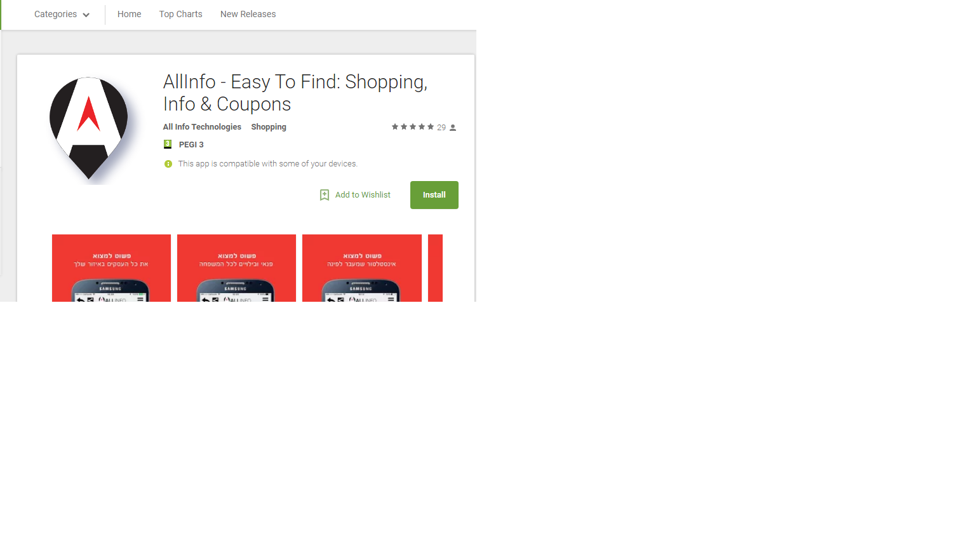Click the partially visible fourth screenshot
Screen dimensions: 980x533
click(x=435, y=268)
